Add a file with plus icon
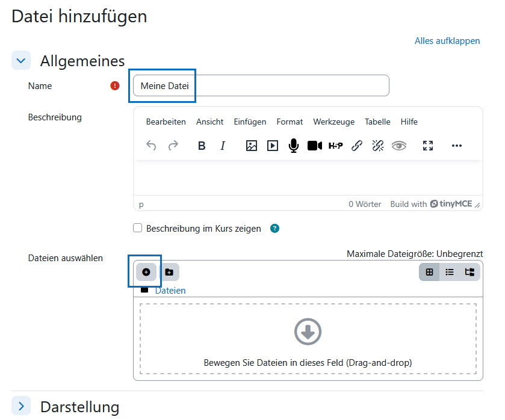The width and height of the screenshot is (505, 420). click(146, 272)
